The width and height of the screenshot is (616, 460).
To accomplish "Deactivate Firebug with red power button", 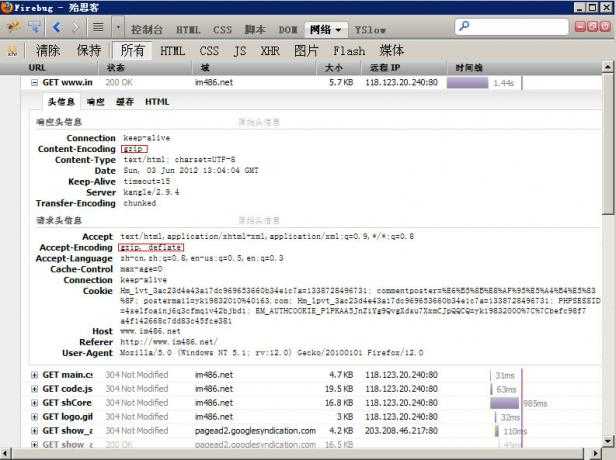I will (605, 26).
